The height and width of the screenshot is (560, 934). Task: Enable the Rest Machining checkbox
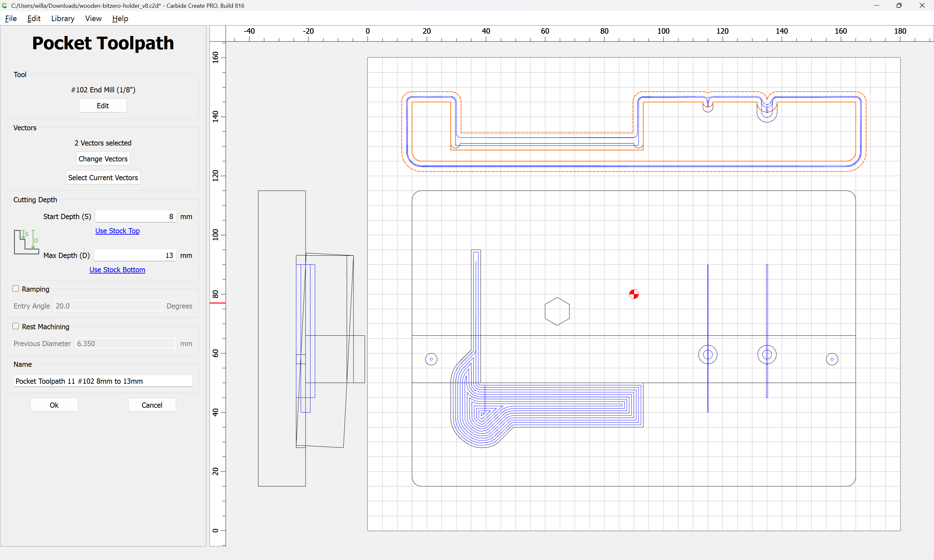tap(16, 326)
